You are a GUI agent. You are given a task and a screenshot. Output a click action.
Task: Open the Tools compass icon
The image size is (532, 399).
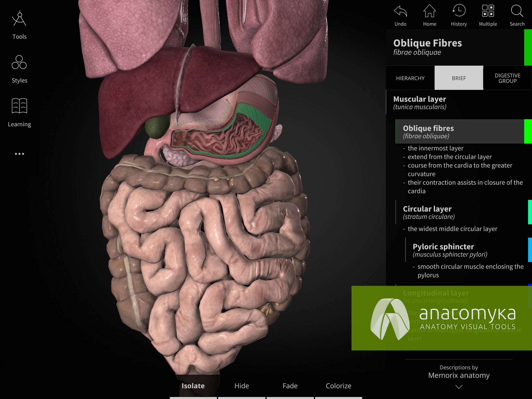(x=19, y=19)
